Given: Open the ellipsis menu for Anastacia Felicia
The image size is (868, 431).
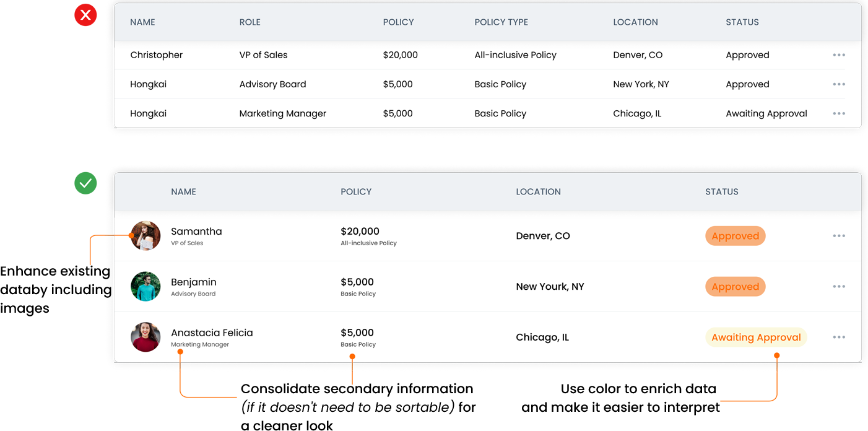Looking at the screenshot, I should 839,337.
